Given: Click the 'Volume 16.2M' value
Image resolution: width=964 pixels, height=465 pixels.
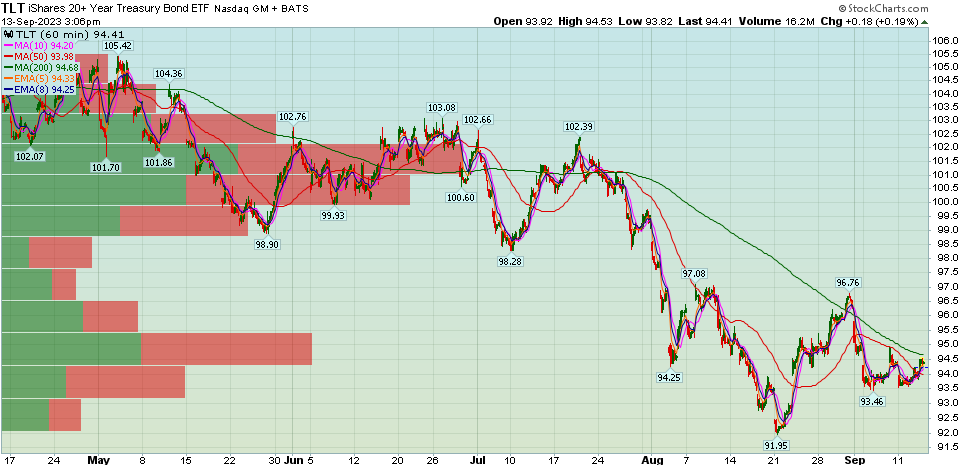Looking at the screenshot, I should coord(776,22).
